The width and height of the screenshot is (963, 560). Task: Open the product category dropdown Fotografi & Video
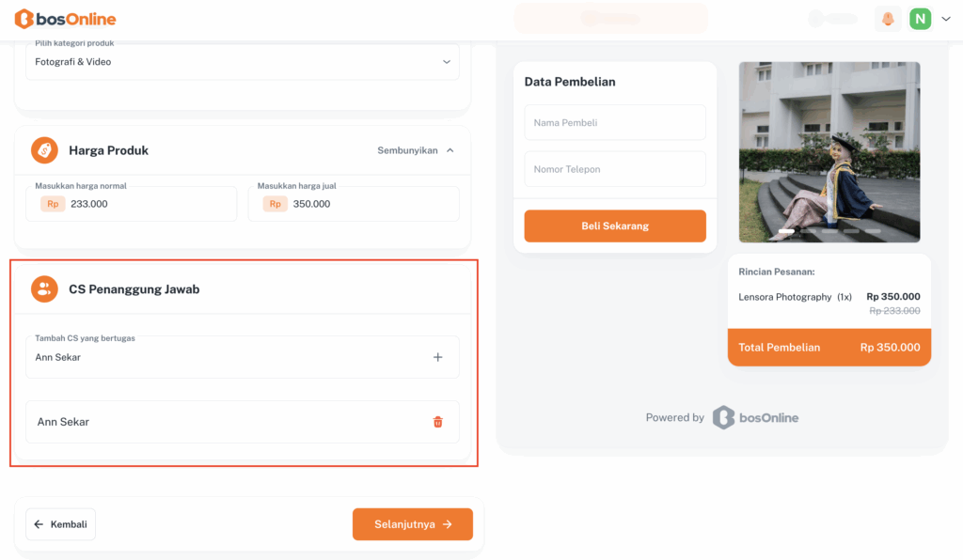pyautogui.click(x=242, y=62)
